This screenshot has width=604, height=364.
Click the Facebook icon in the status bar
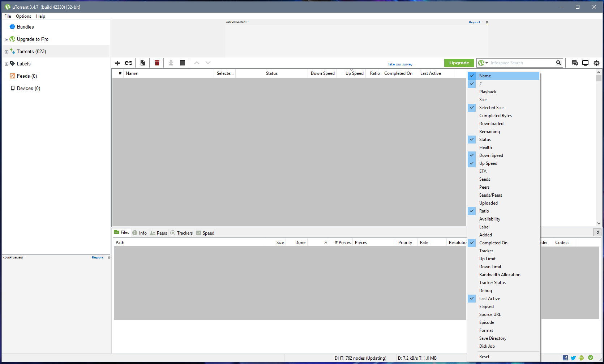[x=565, y=358]
